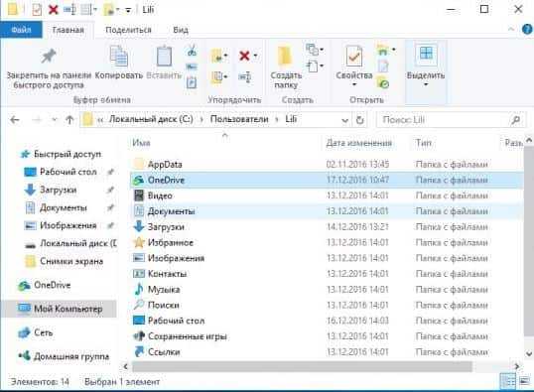Click the Выделить (Select) grid icon
The image size is (534, 392).
426,55
